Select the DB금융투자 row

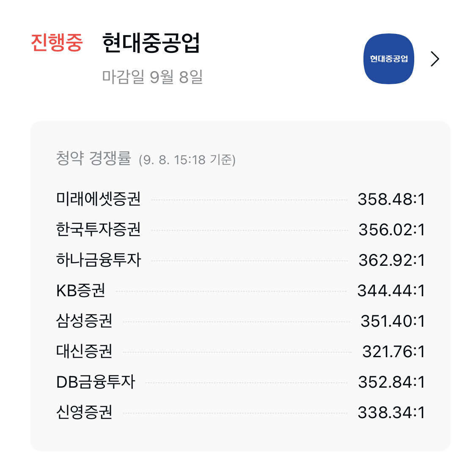[x=96, y=382]
